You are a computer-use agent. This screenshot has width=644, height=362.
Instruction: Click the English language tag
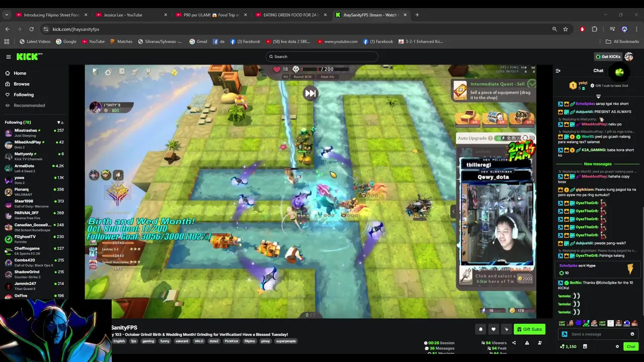(x=119, y=341)
